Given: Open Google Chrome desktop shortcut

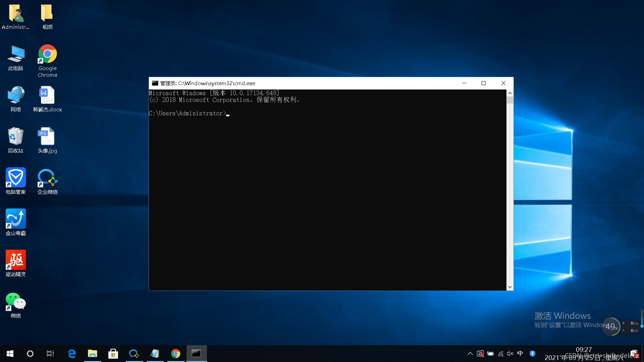Looking at the screenshot, I should (47, 55).
